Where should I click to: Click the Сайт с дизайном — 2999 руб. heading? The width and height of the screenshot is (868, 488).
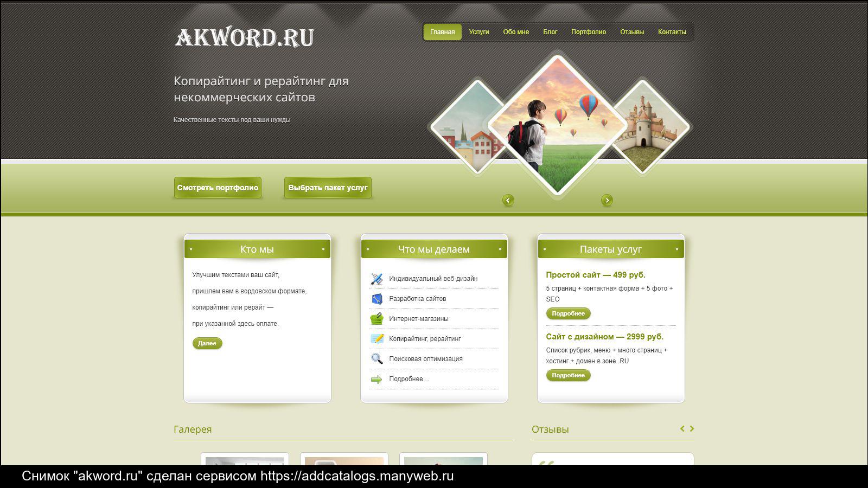604,337
